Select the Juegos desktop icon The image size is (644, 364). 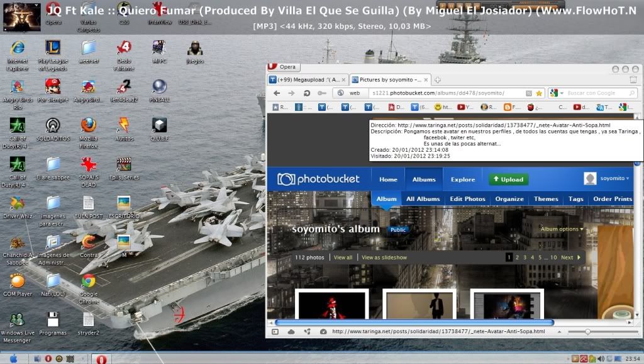[195, 52]
